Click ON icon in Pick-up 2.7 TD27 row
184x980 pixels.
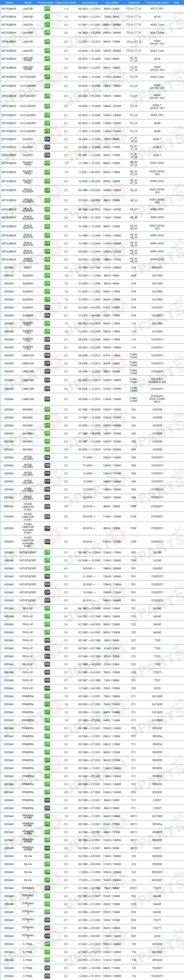coord(47,680)
